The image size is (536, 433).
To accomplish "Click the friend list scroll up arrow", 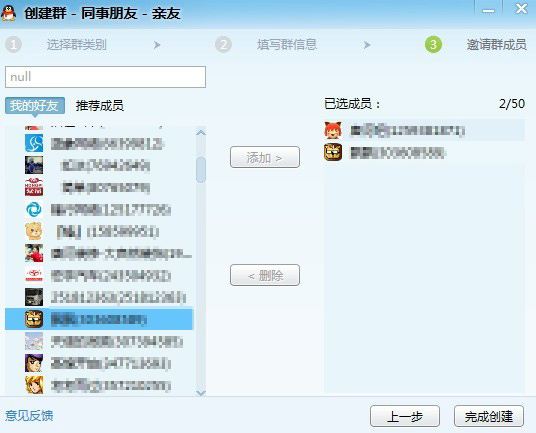I will point(201,132).
